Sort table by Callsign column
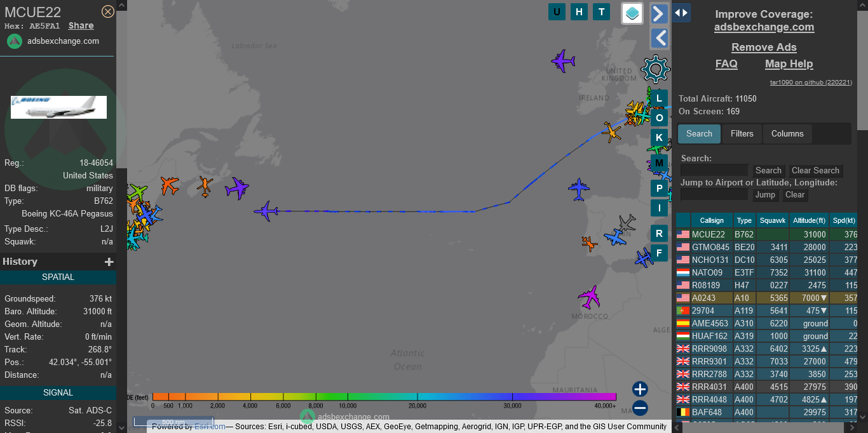Viewport: 868px width, 433px height. (x=712, y=220)
